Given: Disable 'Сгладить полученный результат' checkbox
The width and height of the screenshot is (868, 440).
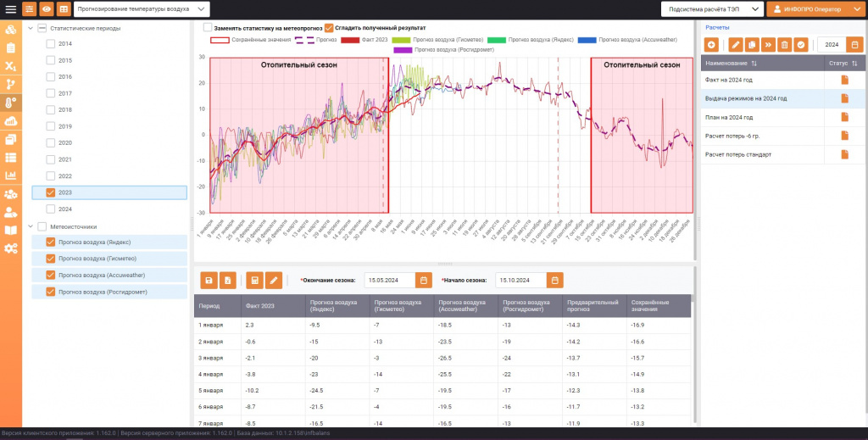Looking at the screenshot, I should pos(329,28).
